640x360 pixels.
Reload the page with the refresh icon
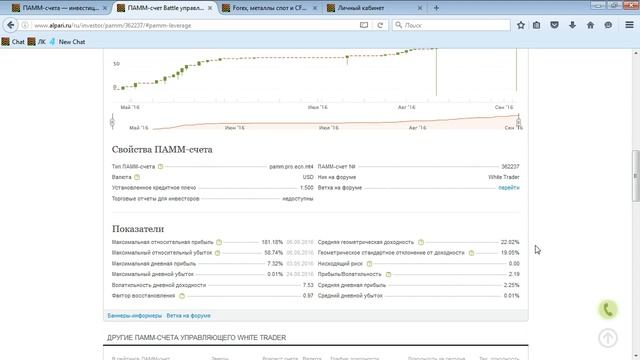coord(380,25)
